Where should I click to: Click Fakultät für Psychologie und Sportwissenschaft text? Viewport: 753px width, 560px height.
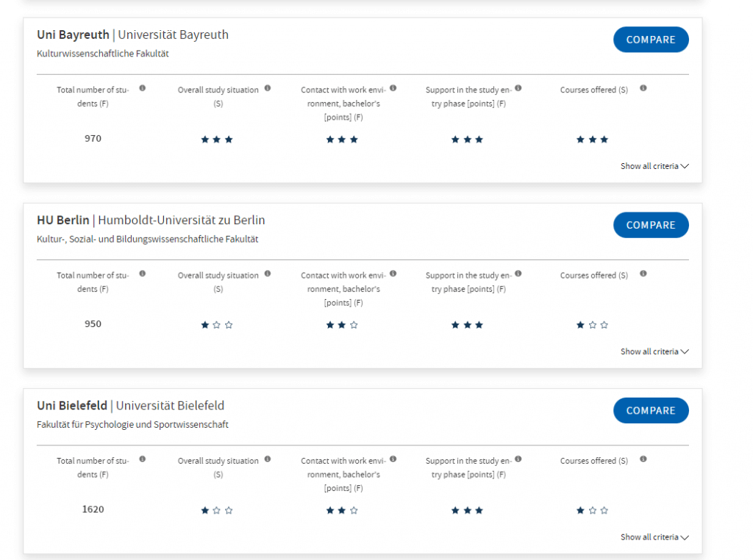132,425
